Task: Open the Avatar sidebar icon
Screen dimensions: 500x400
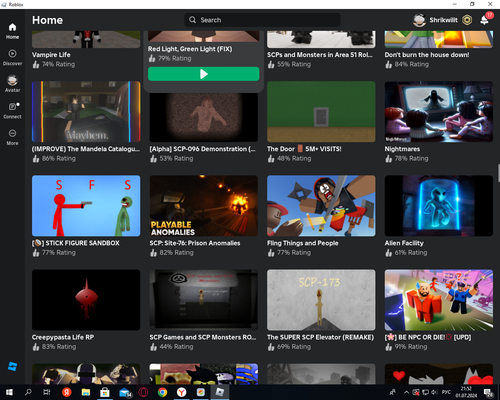Action: [12, 84]
